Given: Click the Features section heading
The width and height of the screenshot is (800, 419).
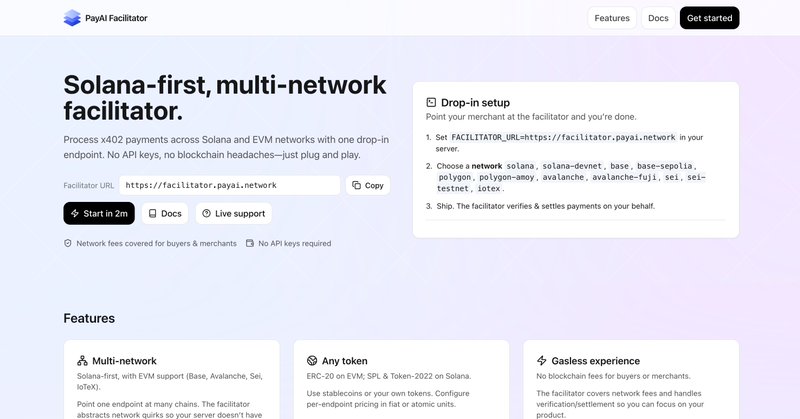Looking at the screenshot, I should point(89,318).
